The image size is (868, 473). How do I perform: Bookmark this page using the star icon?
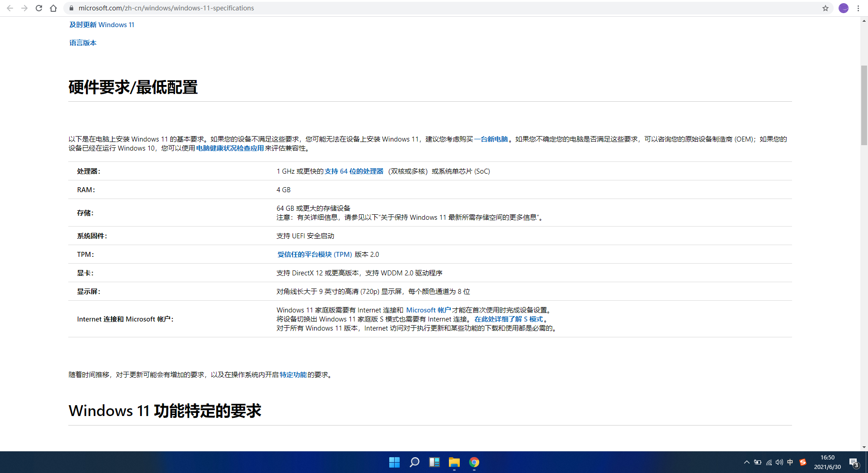pos(826,8)
